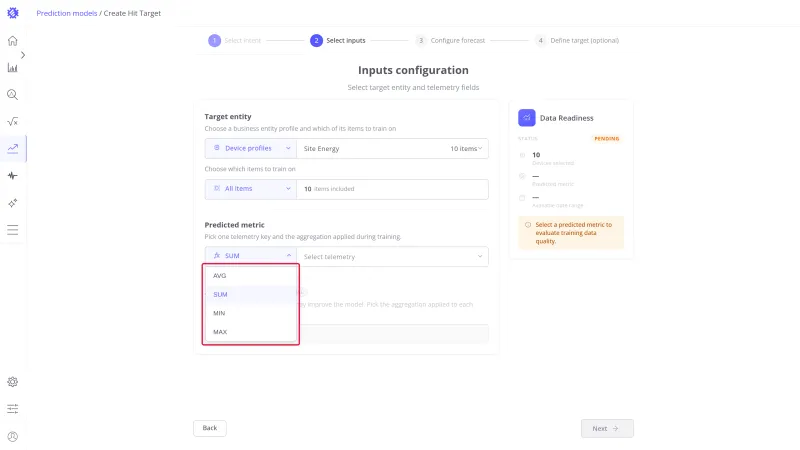Open the trend line prediction icon
800x450 pixels.
click(x=13, y=148)
